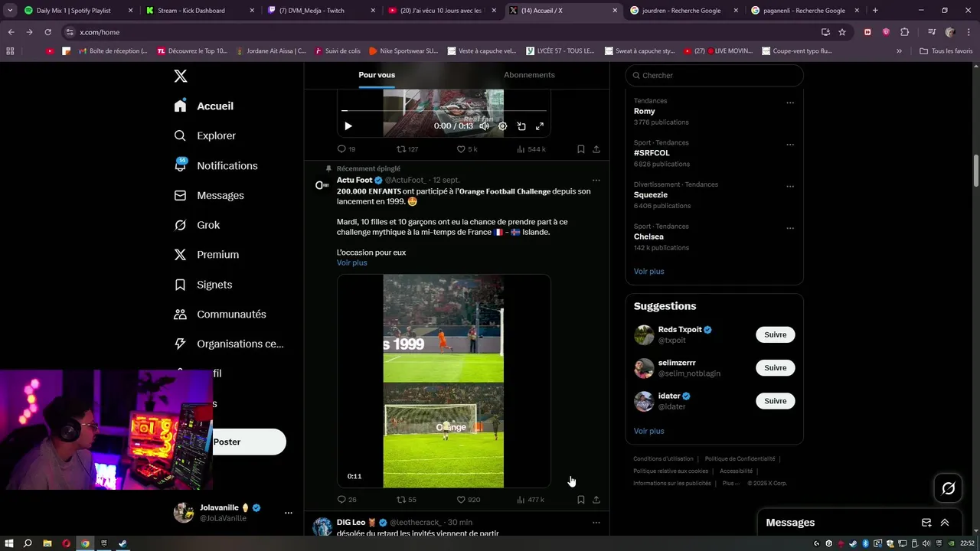
Task: Switch to DVM_Medja Twitch tab
Action: [x=321, y=11]
